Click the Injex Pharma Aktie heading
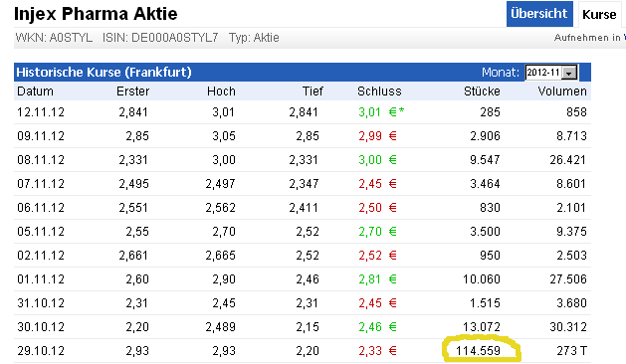 coord(96,14)
